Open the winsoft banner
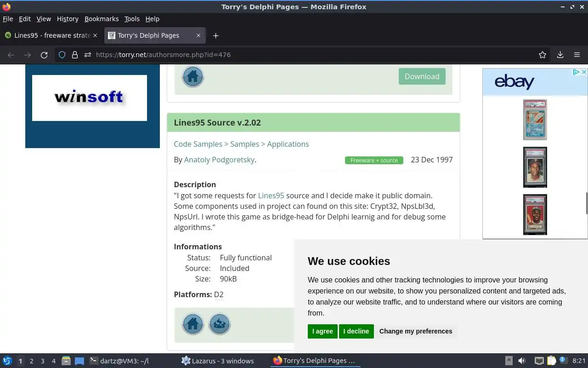This screenshot has height=368, width=588. [90, 98]
